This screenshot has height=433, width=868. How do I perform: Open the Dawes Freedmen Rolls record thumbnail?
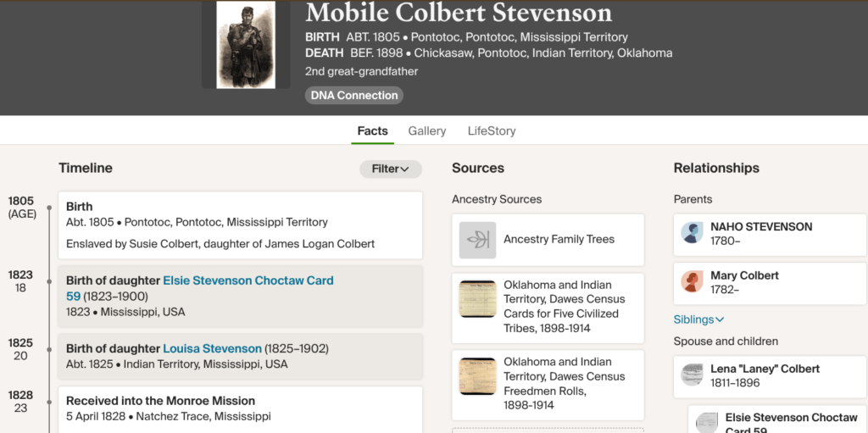(x=477, y=376)
